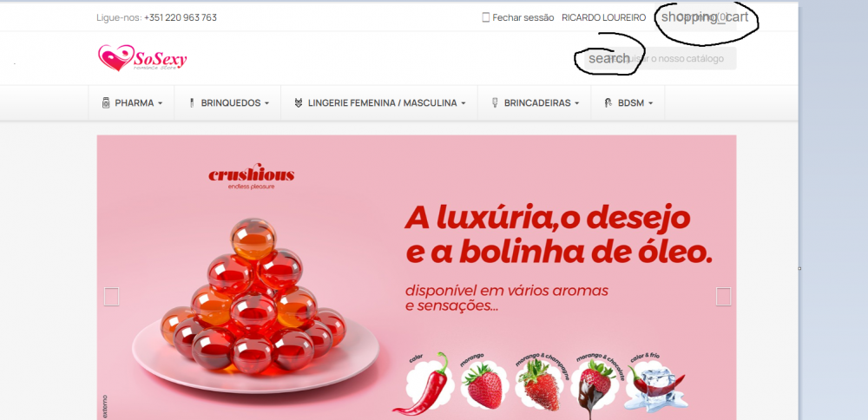
Task: Click the catalog search input field
Action: (x=661, y=58)
